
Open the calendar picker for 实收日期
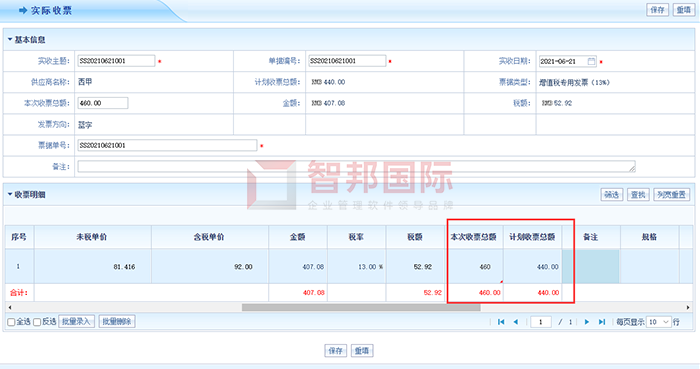click(x=591, y=61)
